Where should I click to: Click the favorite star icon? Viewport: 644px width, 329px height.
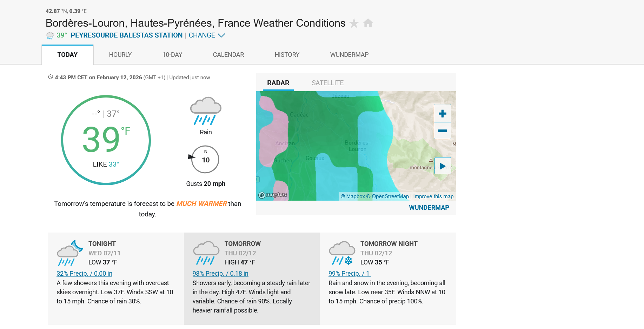[x=354, y=23]
